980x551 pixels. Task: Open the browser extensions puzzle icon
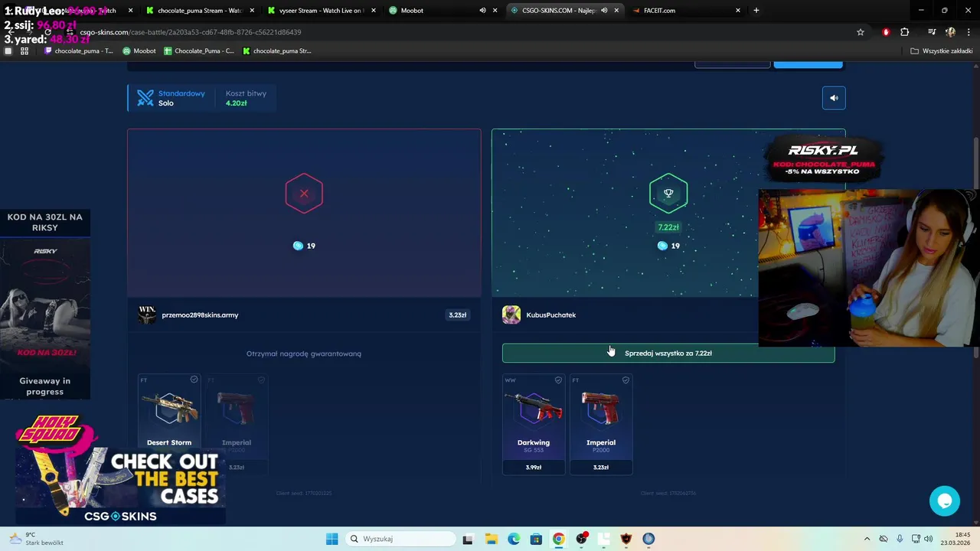[905, 32]
